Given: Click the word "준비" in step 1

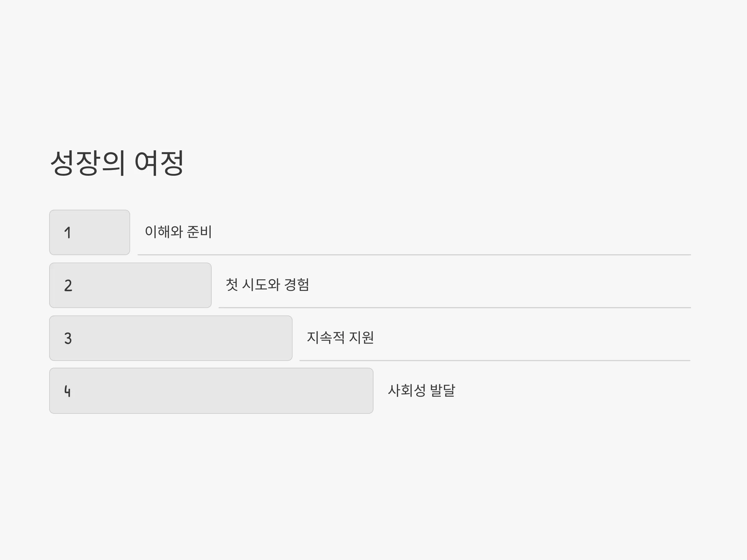Looking at the screenshot, I should [x=199, y=232].
